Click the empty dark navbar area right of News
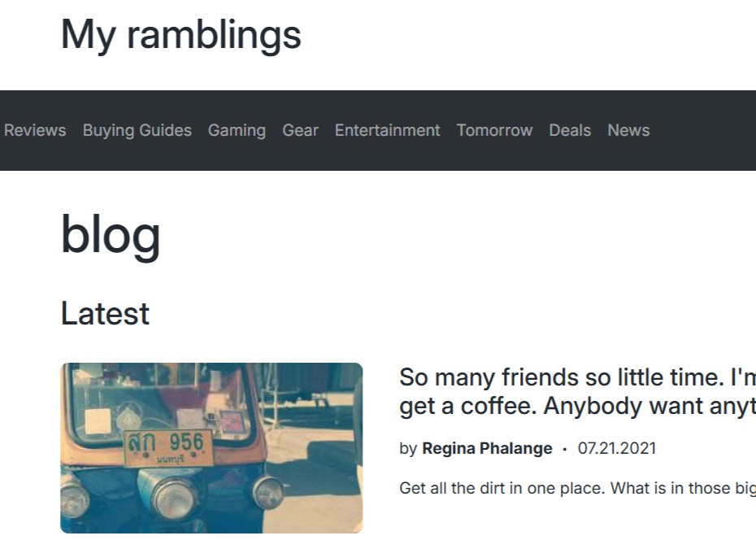756x540 pixels. [x=703, y=130]
